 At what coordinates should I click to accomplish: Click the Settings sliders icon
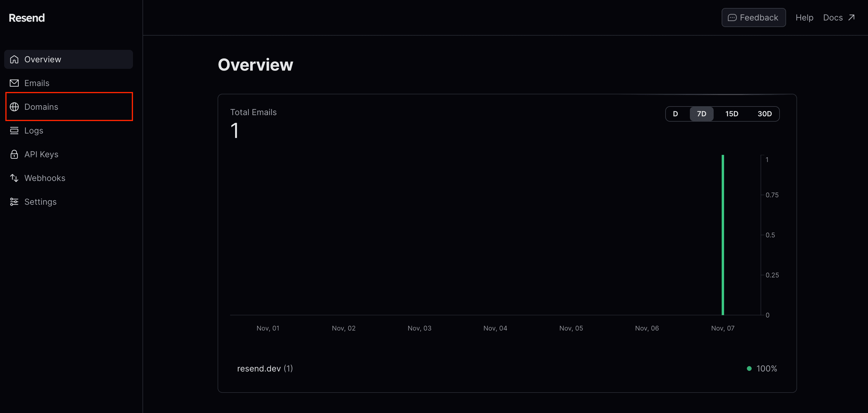click(x=14, y=202)
